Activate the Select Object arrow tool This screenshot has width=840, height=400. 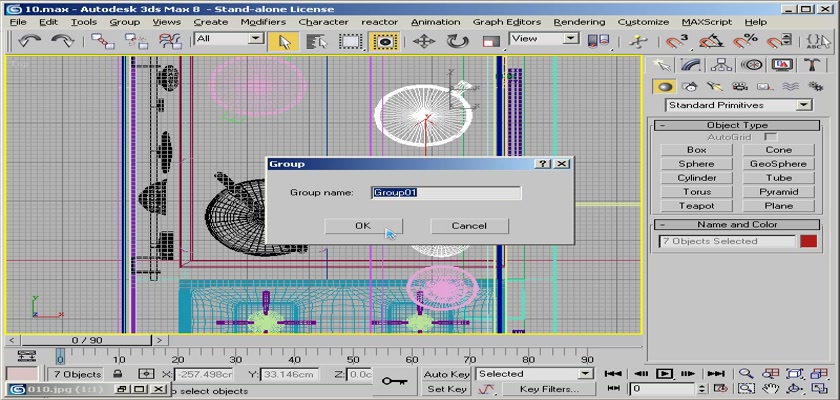tap(284, 41)
